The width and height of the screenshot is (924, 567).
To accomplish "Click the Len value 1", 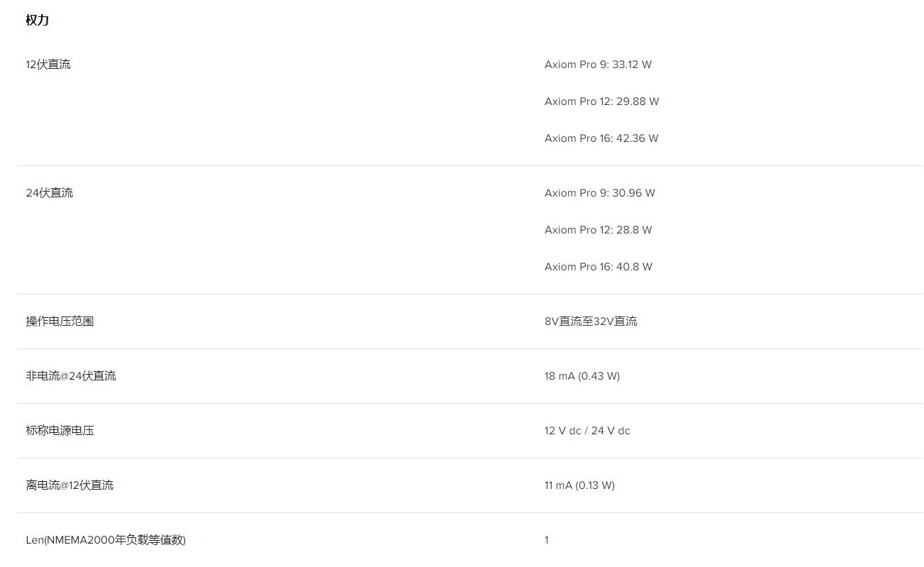I will click(x=547, y=540).
